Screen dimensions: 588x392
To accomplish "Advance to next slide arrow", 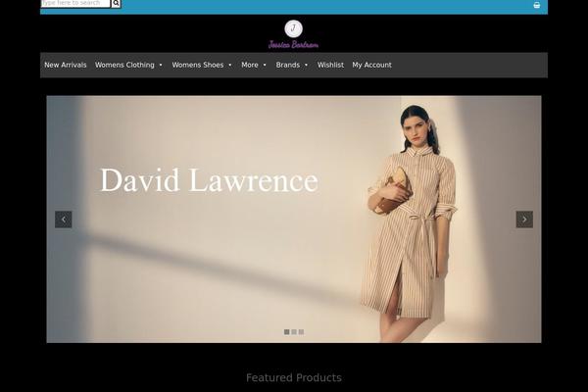I will pyautogui.click(x=524, y=220).
